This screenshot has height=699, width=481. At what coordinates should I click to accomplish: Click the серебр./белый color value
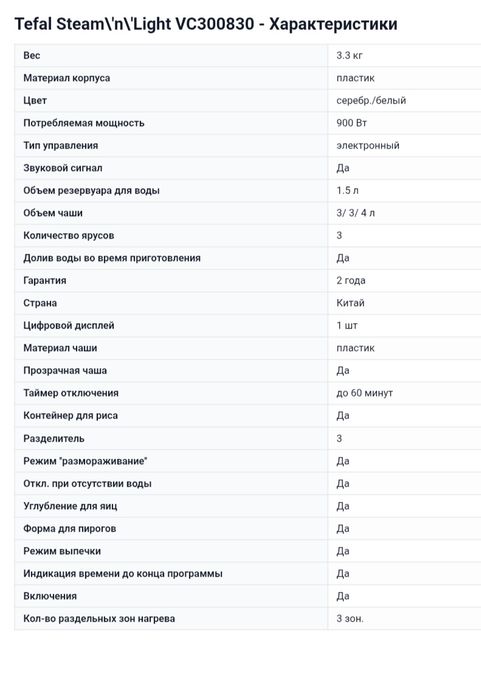(371, 100)
